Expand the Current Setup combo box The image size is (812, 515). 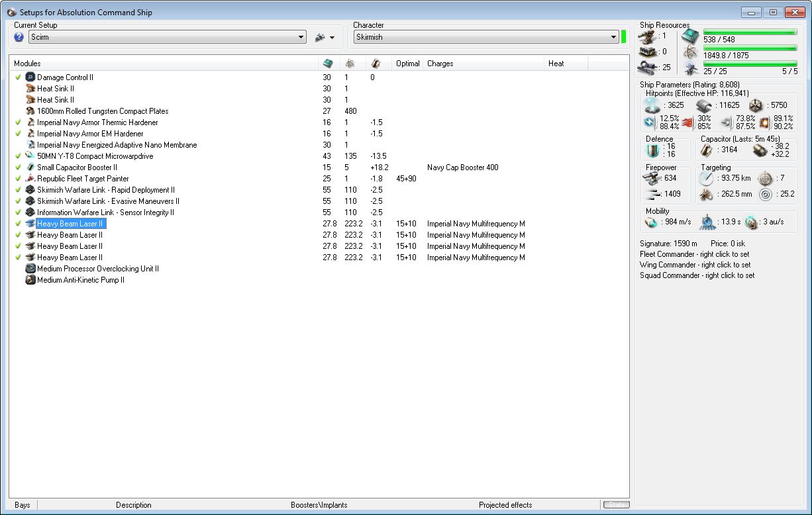168,37
